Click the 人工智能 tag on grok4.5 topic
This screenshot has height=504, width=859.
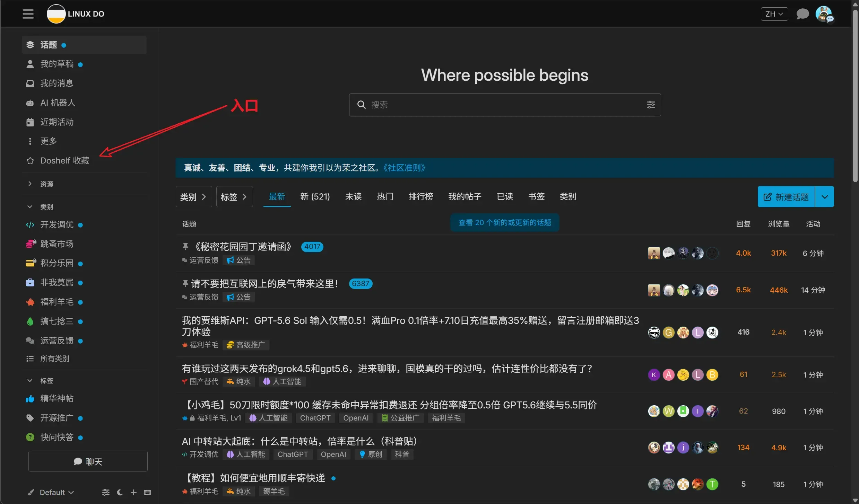pyautogui.click(x=282, y=382)
